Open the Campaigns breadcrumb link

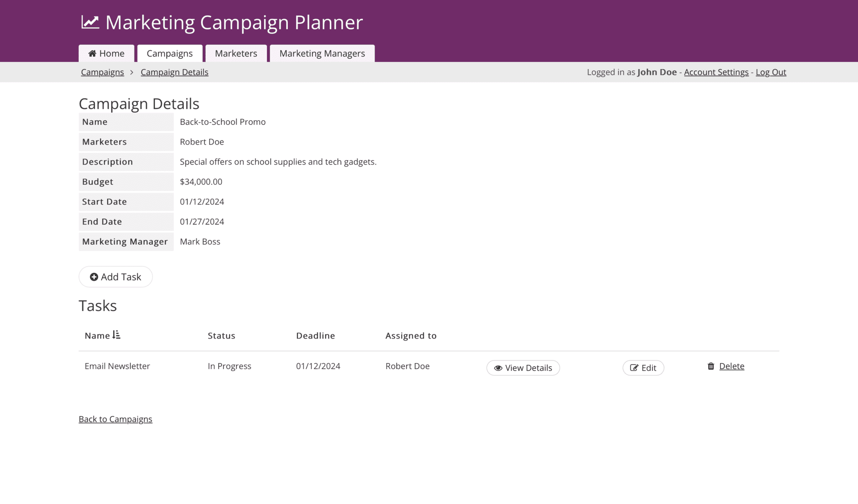coord(102,72)
